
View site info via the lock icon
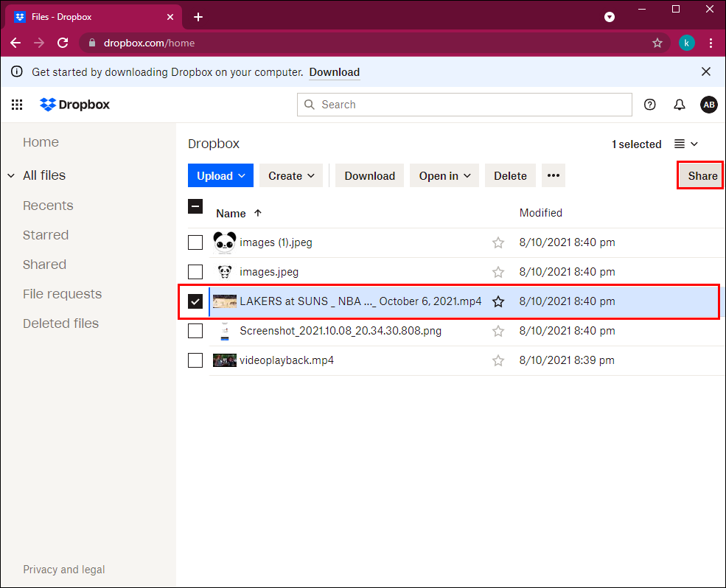pyautogui.click(x=91, y=43)
